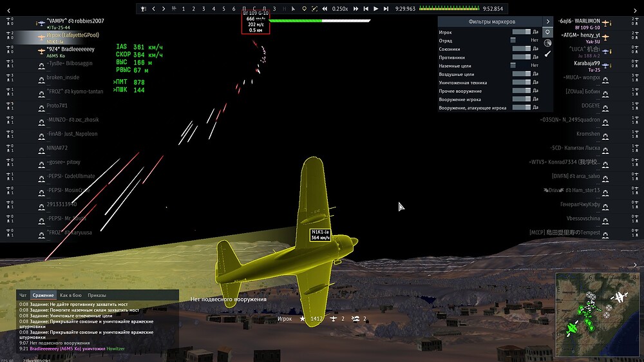
Task: Click the 0.250x playback speed value
Action: pos(340,8)
